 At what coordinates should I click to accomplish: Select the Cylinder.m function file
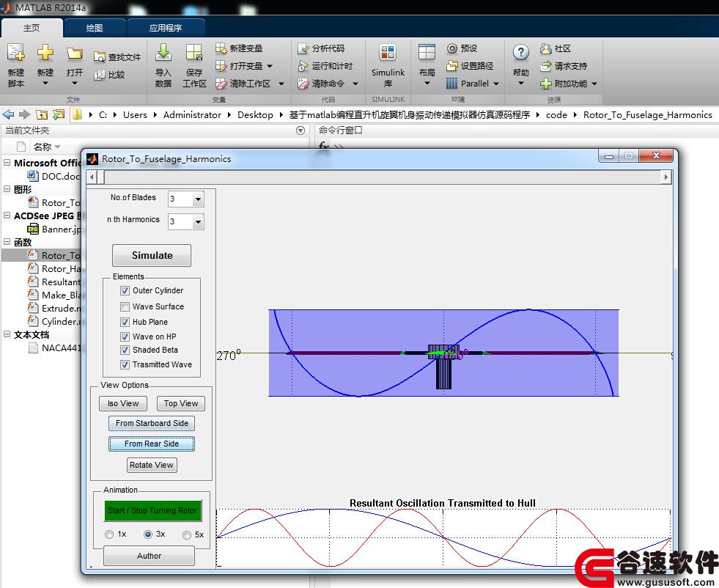click(x=54, y=321)
